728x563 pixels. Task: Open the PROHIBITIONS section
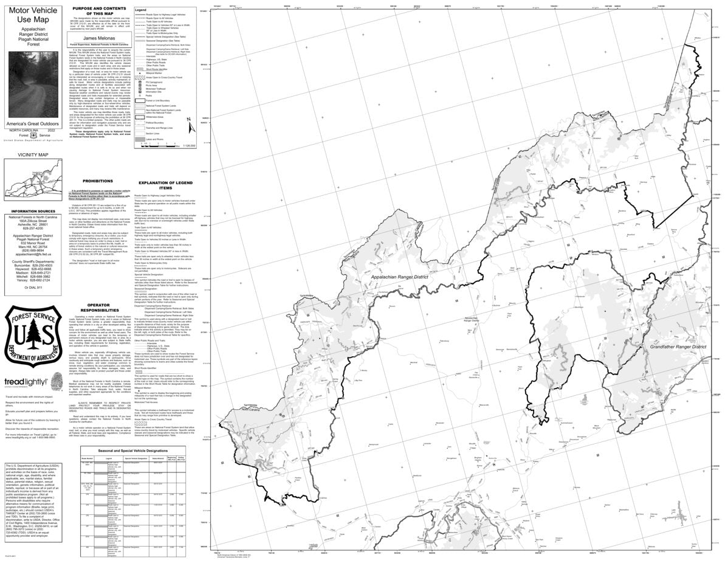[99, 180]
